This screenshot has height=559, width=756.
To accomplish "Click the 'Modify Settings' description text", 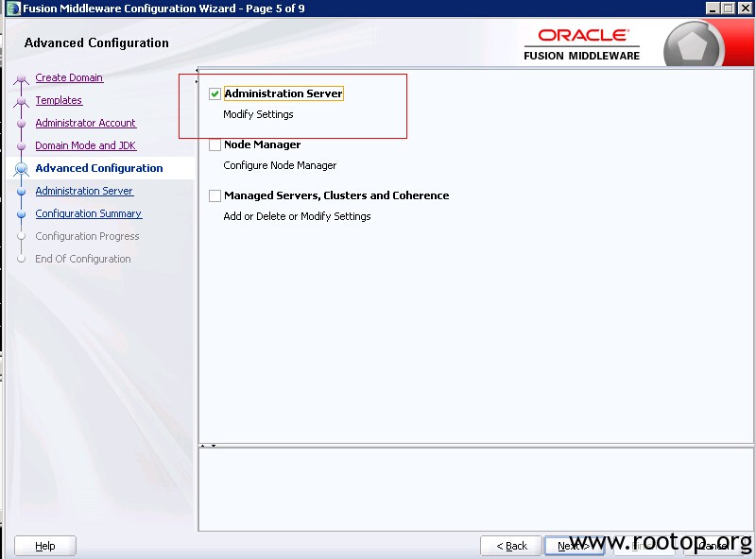I will pos(258,114).
